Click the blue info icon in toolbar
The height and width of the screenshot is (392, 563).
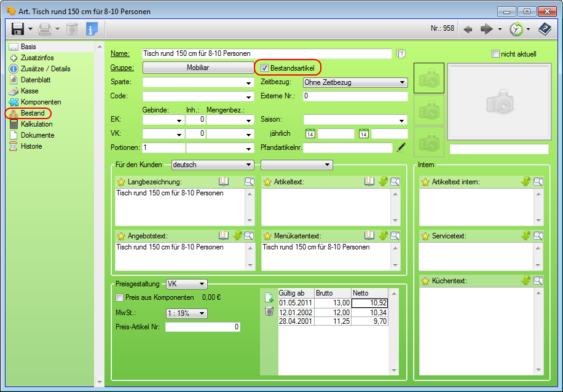(x=92, y=29)
